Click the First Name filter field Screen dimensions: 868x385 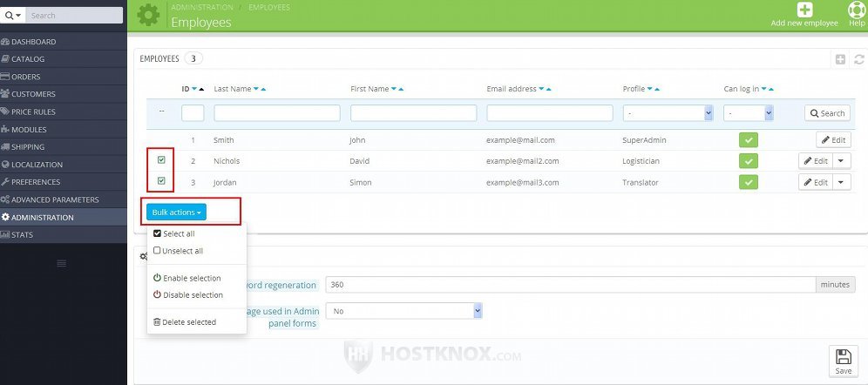coord(413,113)
